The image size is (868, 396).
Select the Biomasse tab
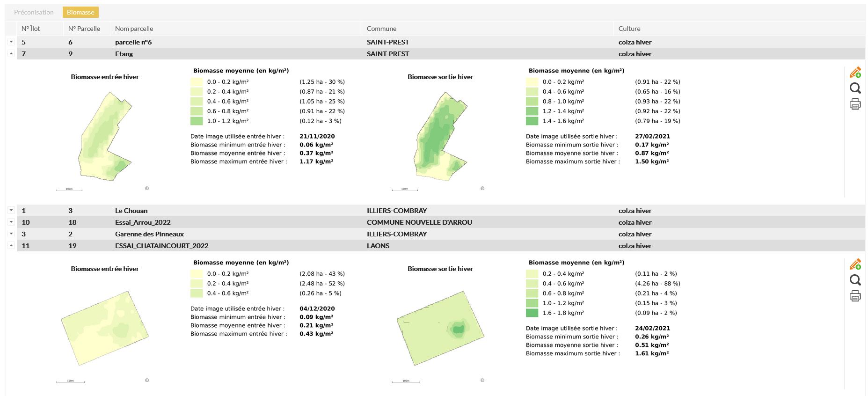80,12
